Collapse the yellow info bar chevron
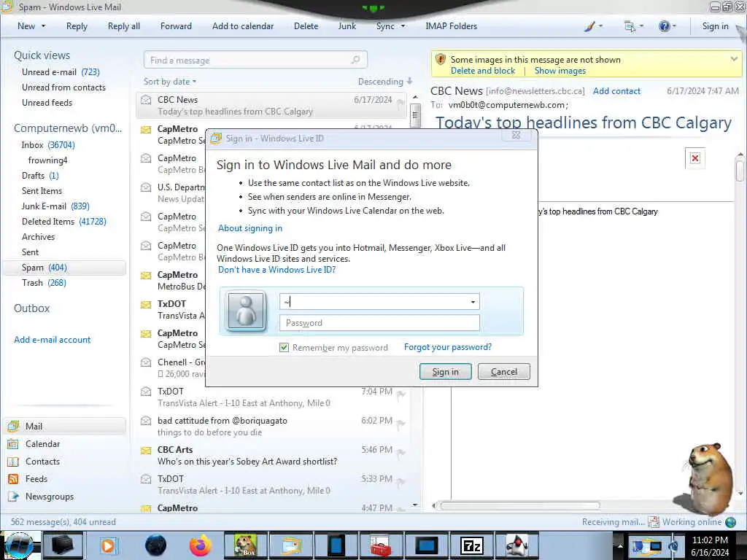The width and height of the screenshot is (747, 560). 734,59
